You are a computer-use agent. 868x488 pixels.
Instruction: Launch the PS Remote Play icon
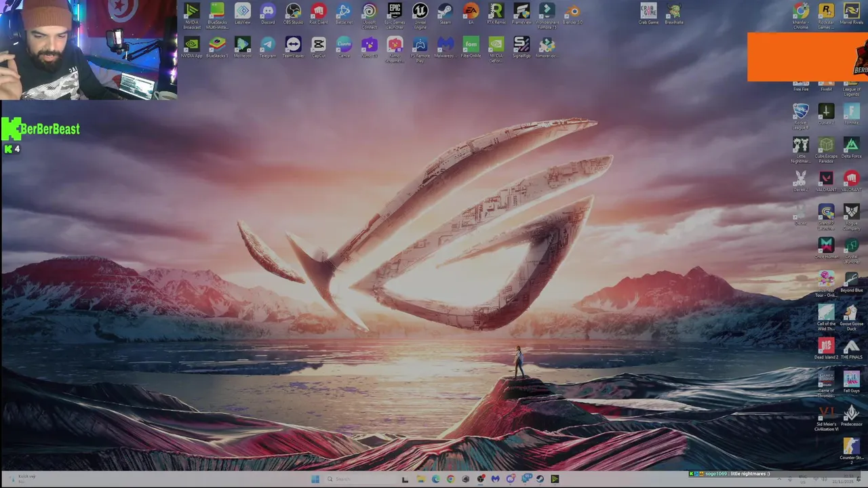tap(420, 49)
